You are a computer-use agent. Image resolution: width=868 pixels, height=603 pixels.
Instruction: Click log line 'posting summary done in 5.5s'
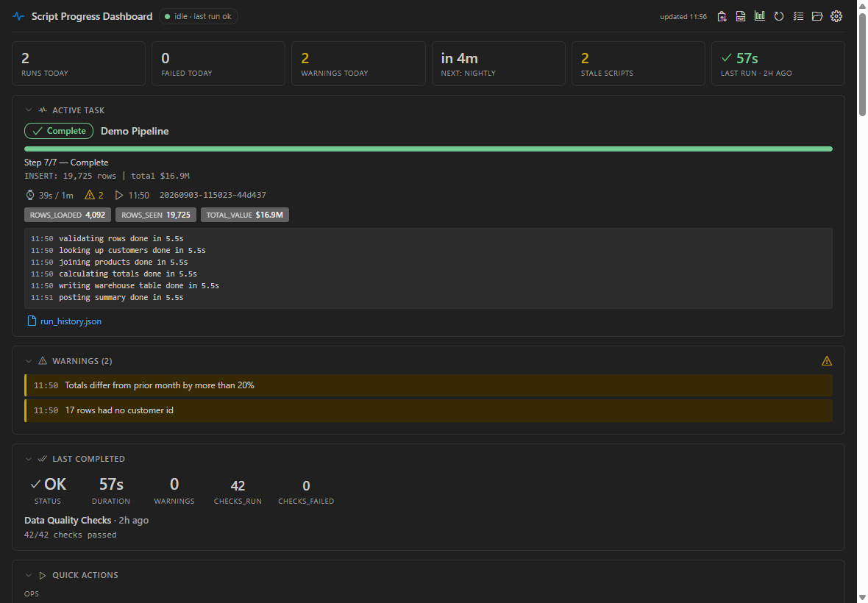121,297
